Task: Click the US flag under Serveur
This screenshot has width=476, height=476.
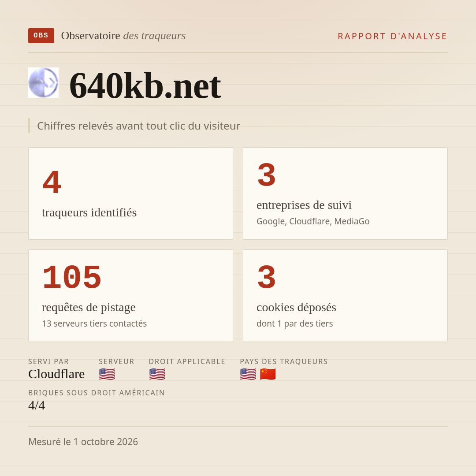Action: tap(107, 374)
